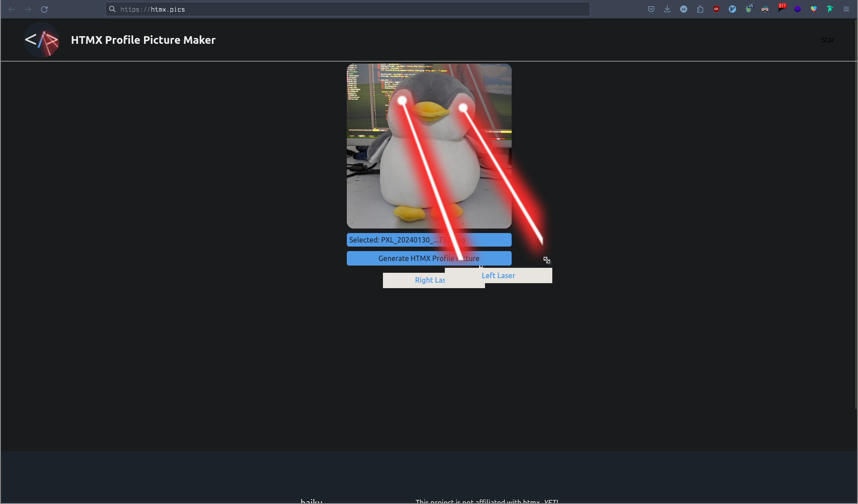
Task: Click the penguin preview image
Action: click(x=429, y=146)
